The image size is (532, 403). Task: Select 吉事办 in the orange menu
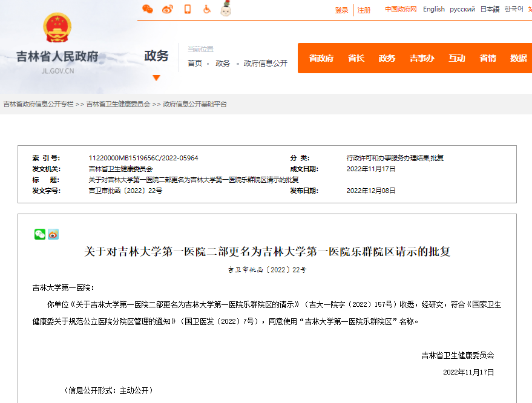(x=421, y=58)
